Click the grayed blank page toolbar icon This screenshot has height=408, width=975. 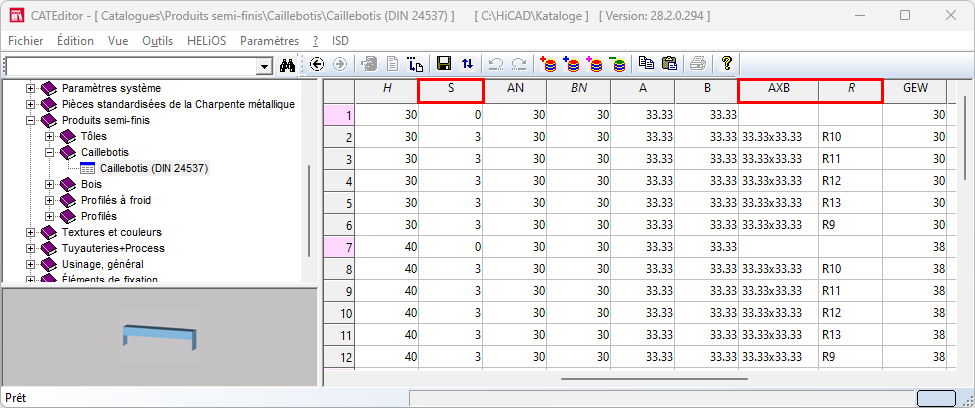392,64
